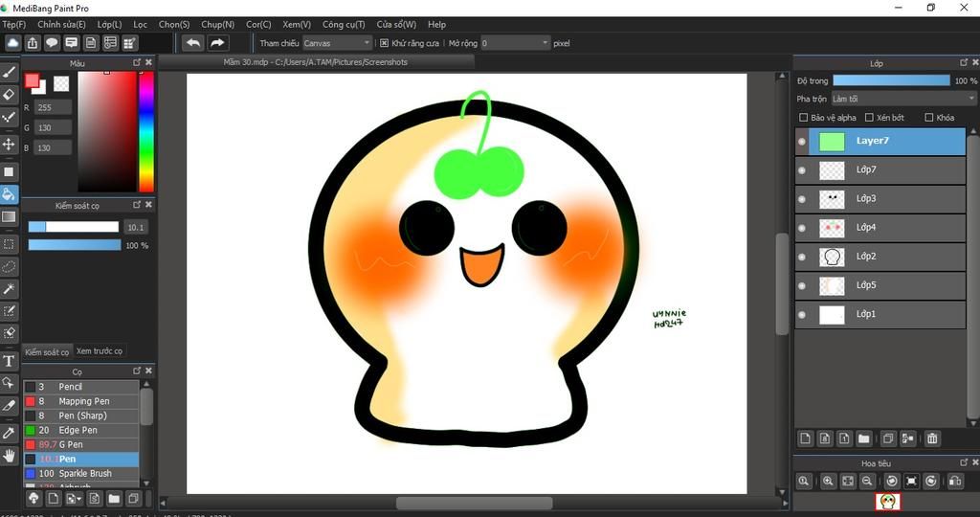Click the Undo arrow button
980x517 pixels.
click(x=193, y=43)
